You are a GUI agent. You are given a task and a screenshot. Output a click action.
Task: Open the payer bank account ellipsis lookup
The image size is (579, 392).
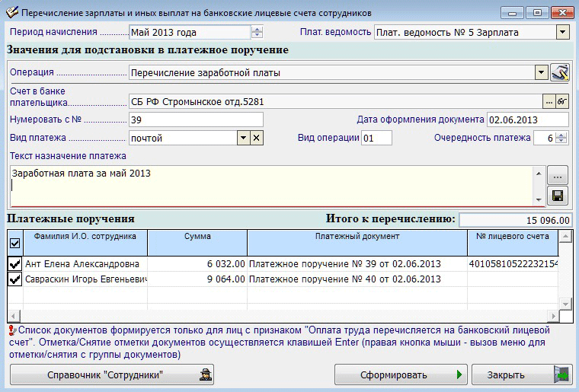pyautogui.click(x=549, y=101)
